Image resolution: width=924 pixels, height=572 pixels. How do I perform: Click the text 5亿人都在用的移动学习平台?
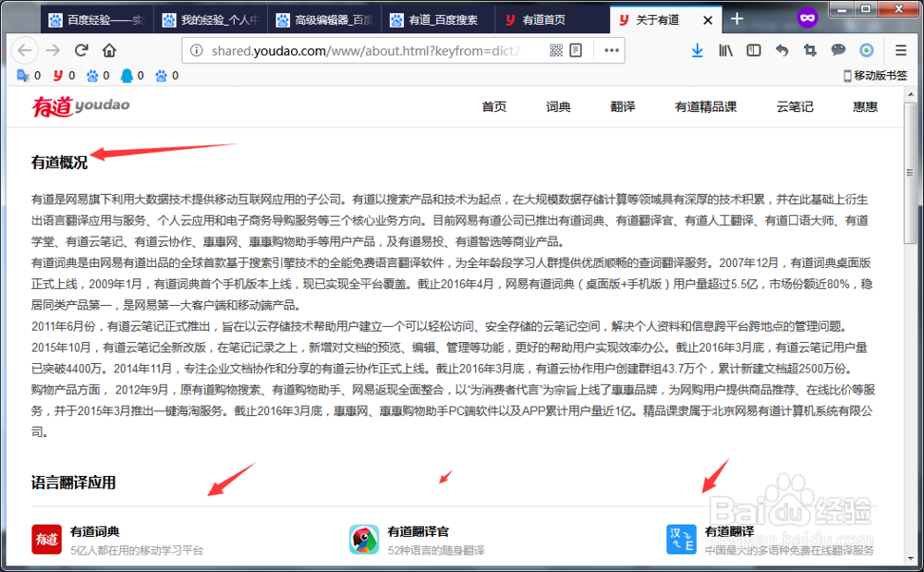137,550
